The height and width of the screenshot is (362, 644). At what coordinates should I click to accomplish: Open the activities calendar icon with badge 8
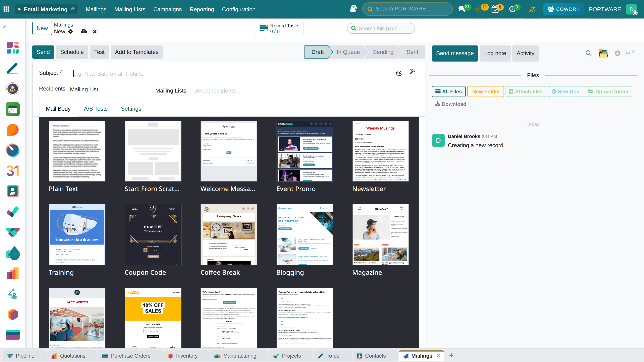tap(495, 9)
